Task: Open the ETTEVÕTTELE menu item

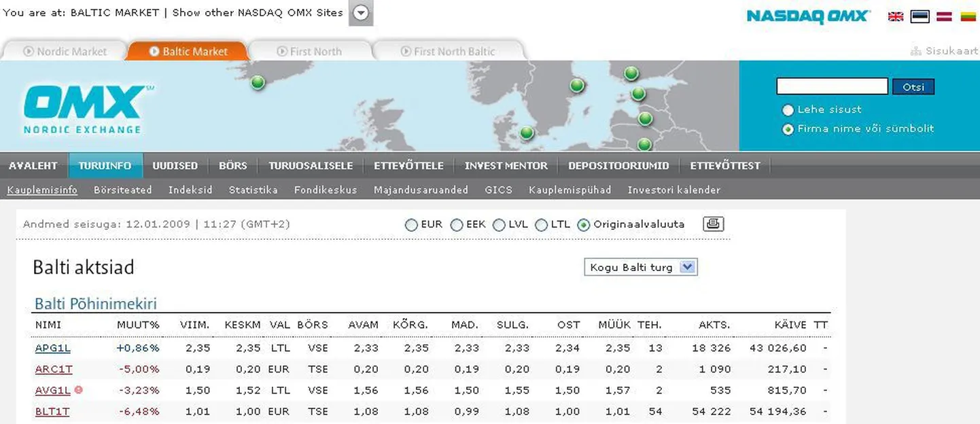Action: click(x=408, y=166)
